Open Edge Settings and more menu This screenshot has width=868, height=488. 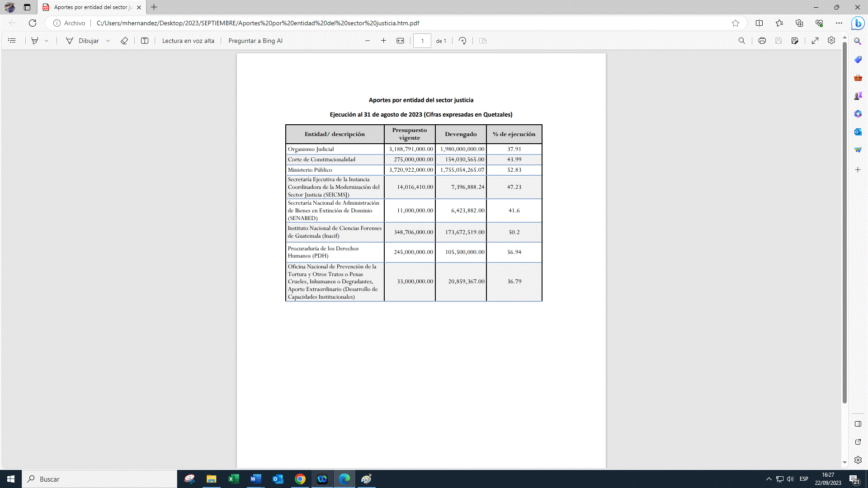pyautogui.click(x=839, y=23)
